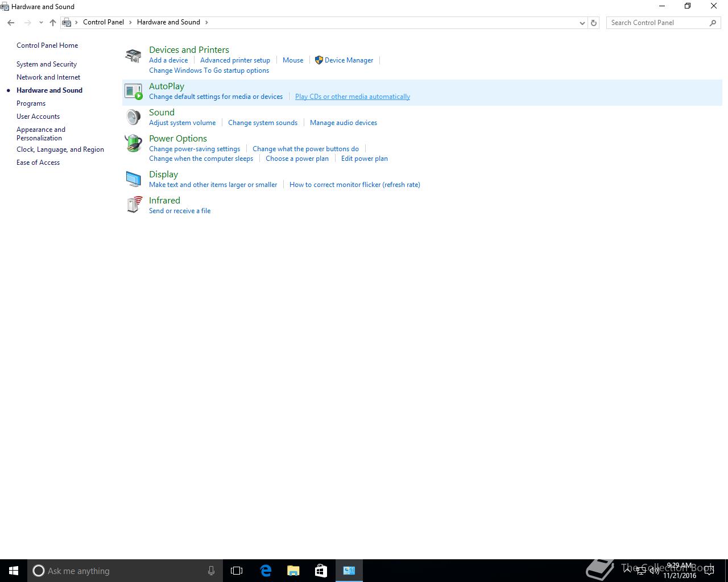Viewport: 728px width, 582px height.
Task: Open Device Manager link
Action: click(x=349, y=60)
